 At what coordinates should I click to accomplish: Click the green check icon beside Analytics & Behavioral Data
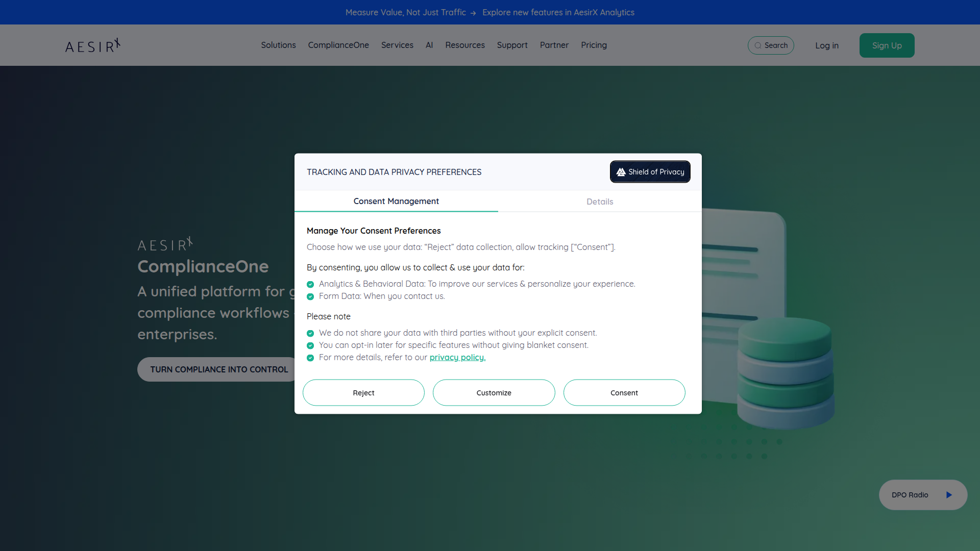tap(310, 284)
